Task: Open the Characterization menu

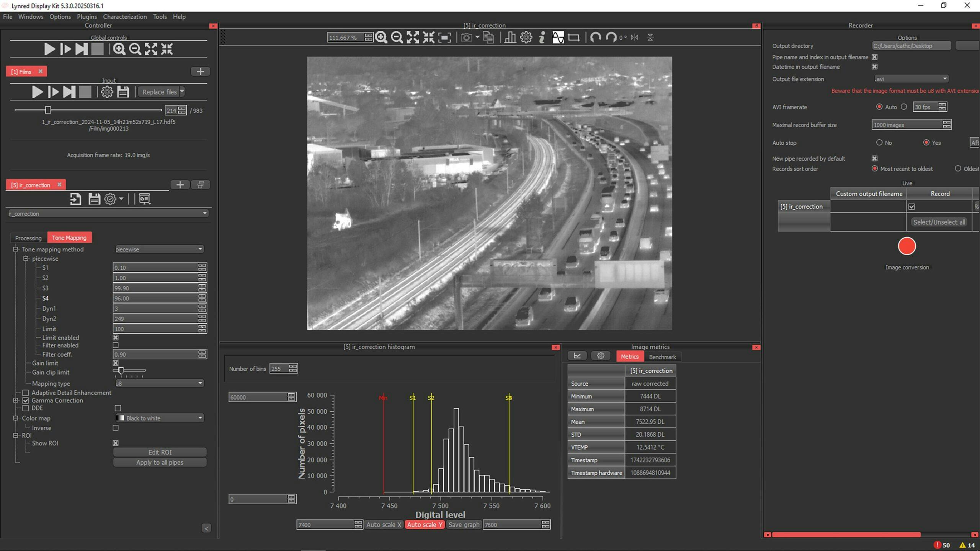Action: pos(125,16)
